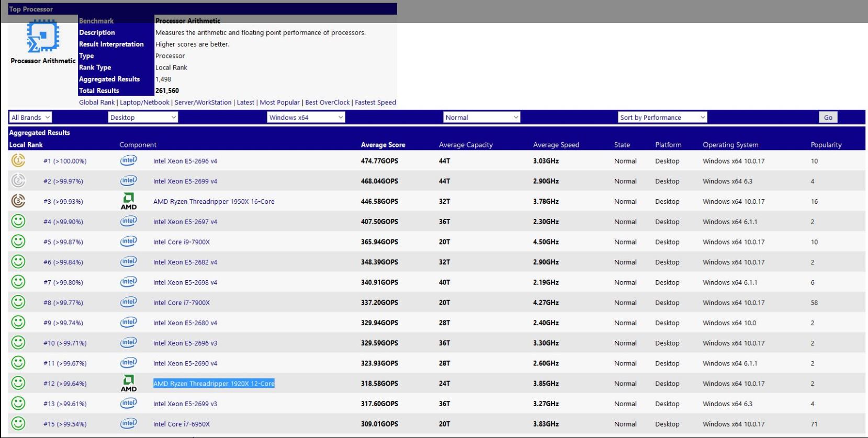
Task: Click the smiley icon in rank #5 row
Action: click(18, 241)
